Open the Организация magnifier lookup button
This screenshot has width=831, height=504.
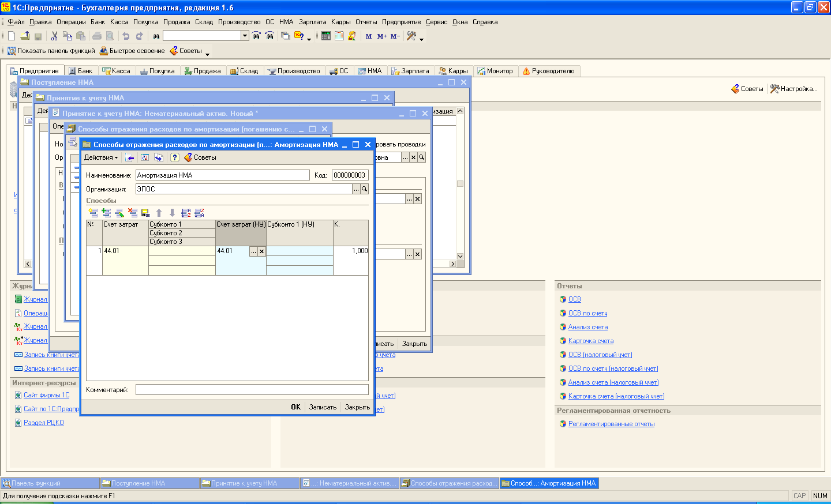[x=364, y=189]
